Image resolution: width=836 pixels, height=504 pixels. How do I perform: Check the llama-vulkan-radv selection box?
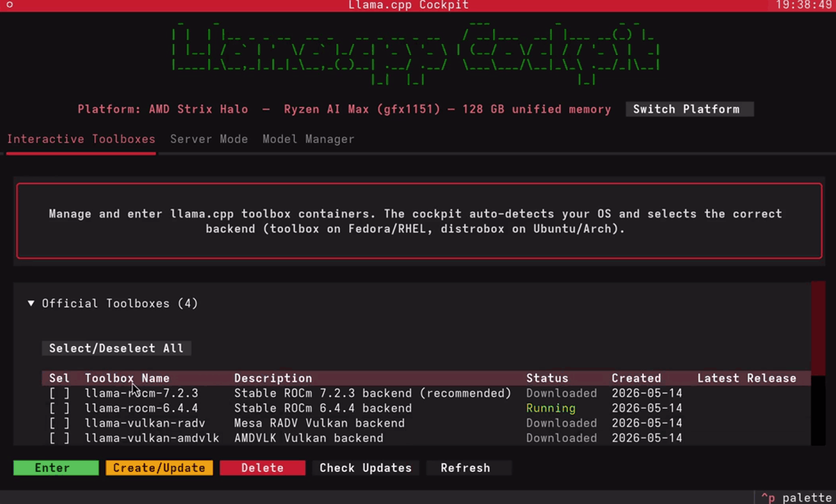coord(59,423)
